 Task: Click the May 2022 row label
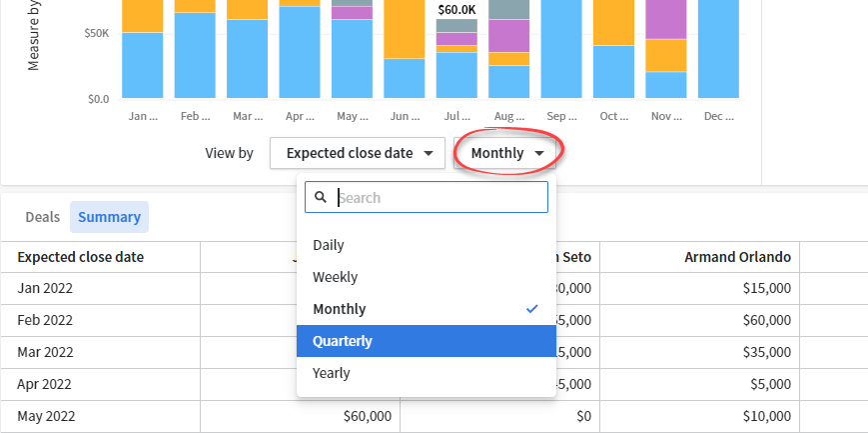point(46,416)
